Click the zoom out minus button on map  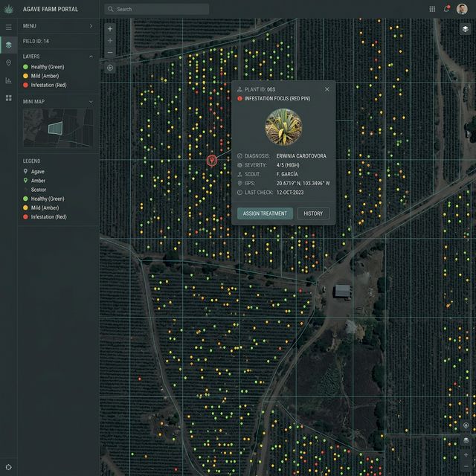tap(110, 53)
